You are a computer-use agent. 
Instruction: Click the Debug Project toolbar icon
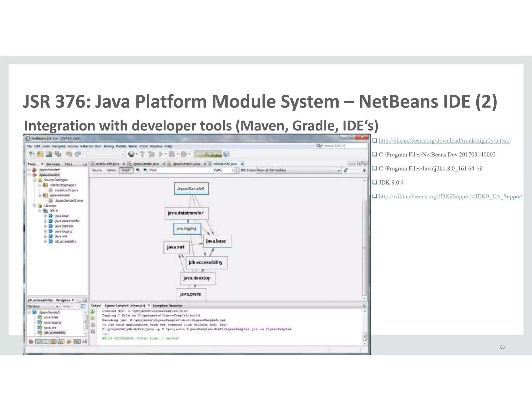pyautogui.click(x=171, y=154)
